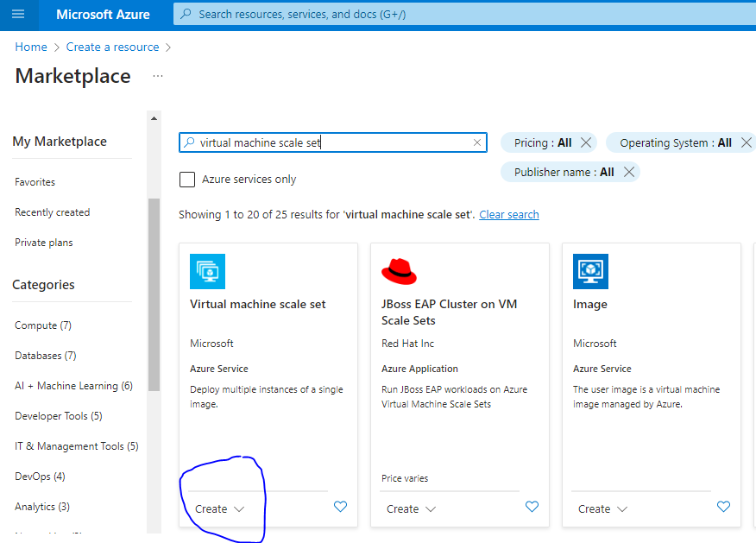Clear the marketplace search text with X

coord(477,143)
